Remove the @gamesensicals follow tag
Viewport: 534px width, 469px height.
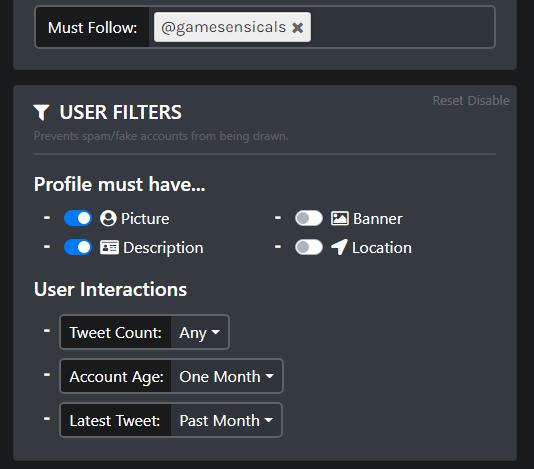click(297, 28)
